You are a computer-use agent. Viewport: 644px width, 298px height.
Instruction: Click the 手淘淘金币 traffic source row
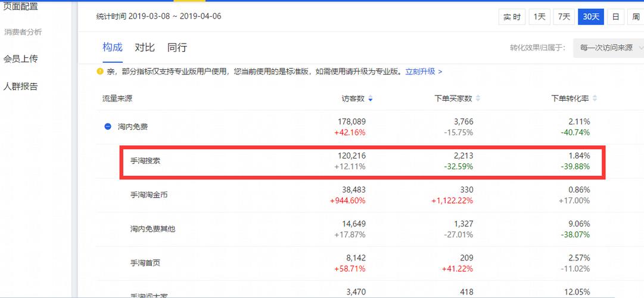(x=149, y=195)
